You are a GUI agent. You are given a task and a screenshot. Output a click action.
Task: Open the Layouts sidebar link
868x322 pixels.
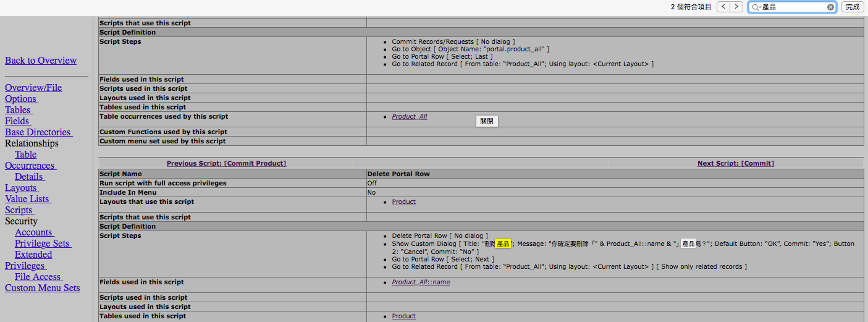[21, 188]
